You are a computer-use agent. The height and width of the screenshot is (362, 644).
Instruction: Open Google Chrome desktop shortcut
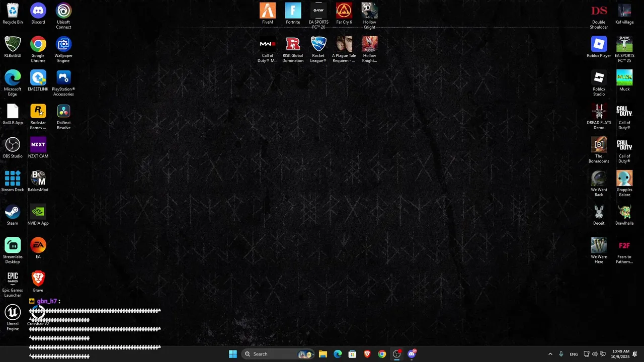point(38,50)
